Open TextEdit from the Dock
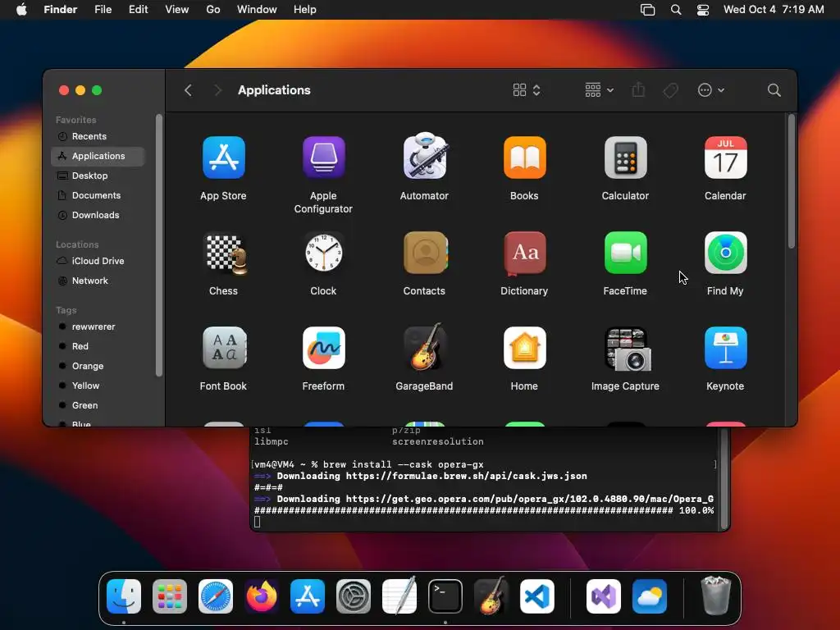 click(399, 596)
